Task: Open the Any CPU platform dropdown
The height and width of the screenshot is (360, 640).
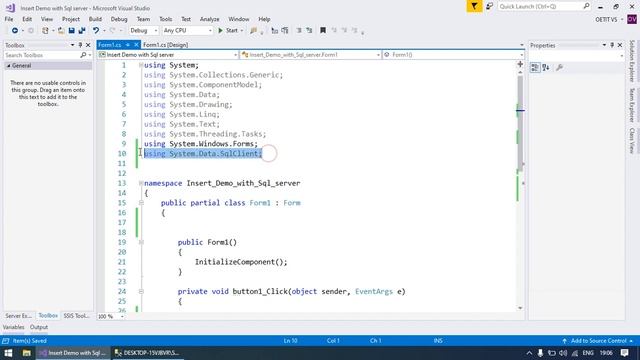Action: coord(188,31)
